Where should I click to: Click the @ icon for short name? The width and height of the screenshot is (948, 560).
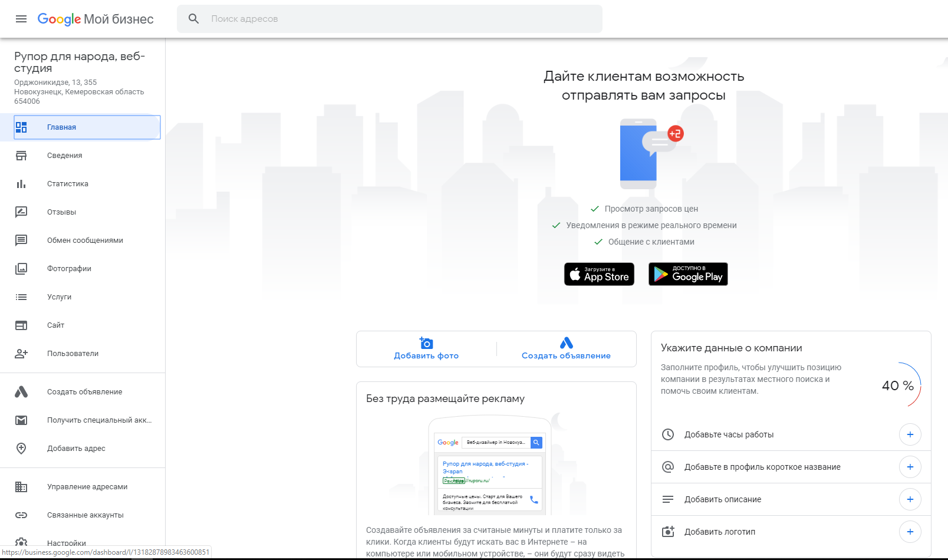668,467
